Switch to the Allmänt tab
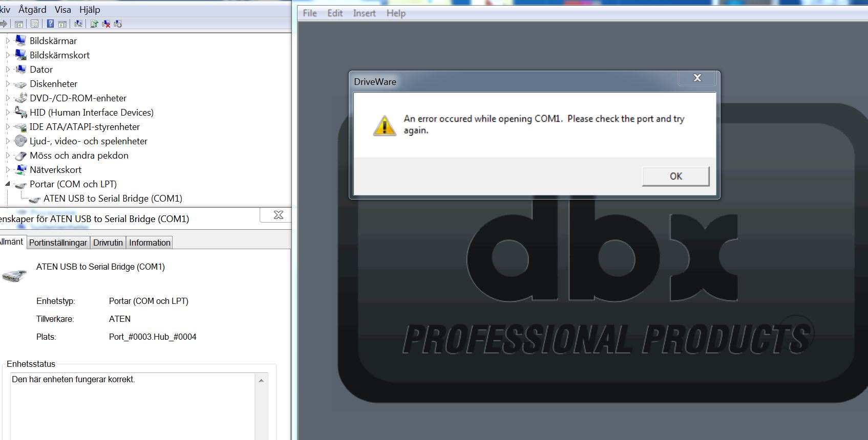Image resolution: width=868 pixels, height=440 pixels. (x=12, y=241)
